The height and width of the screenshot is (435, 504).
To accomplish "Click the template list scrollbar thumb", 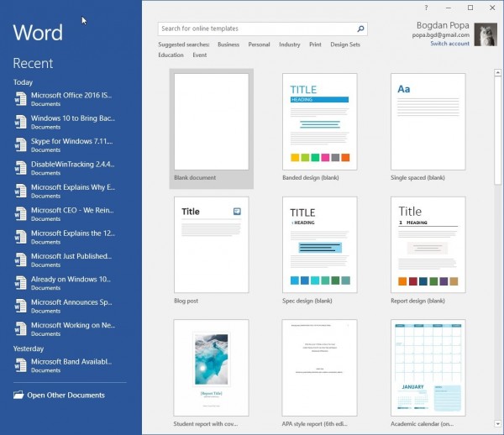I will (497, 130).
